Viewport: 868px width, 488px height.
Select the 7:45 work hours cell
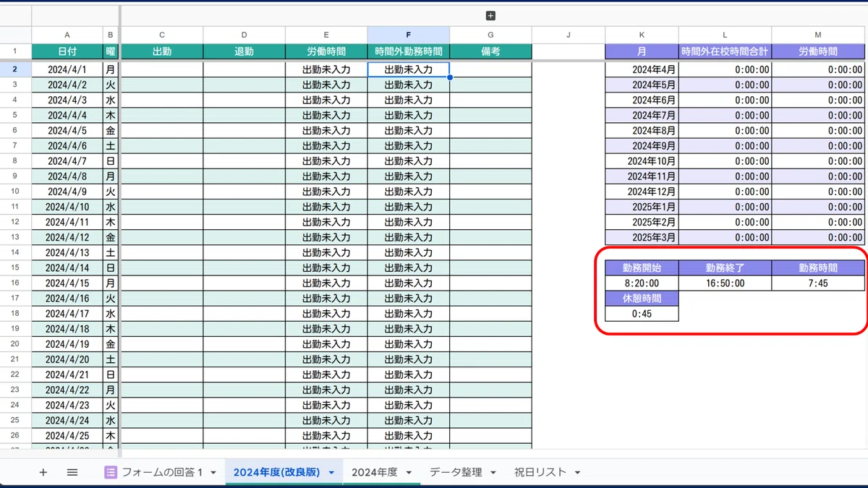818,283
